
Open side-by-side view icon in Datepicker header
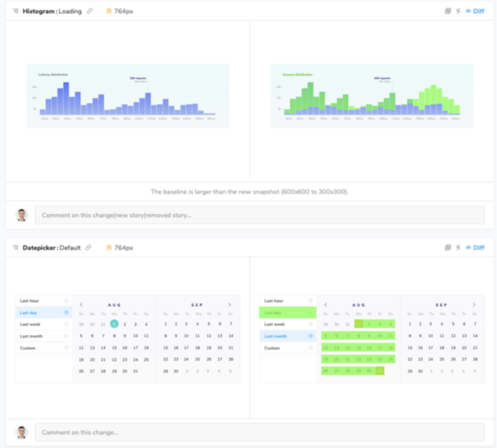point(448,247)
